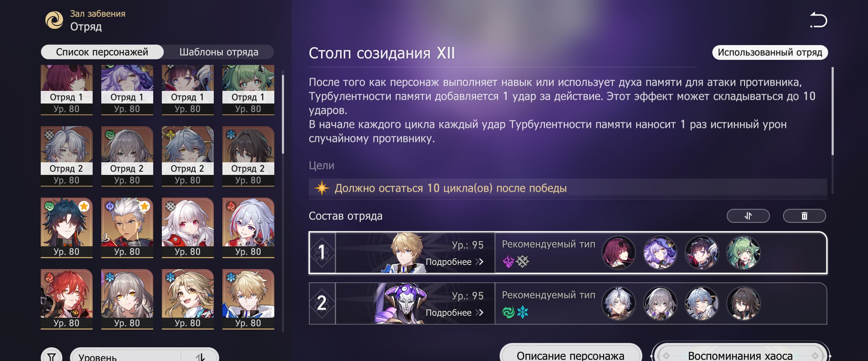The width and height of the screenshot is (868, 361).
Task: Switch to Шаблоны отряда tab
Action: (x=219, y=52)
